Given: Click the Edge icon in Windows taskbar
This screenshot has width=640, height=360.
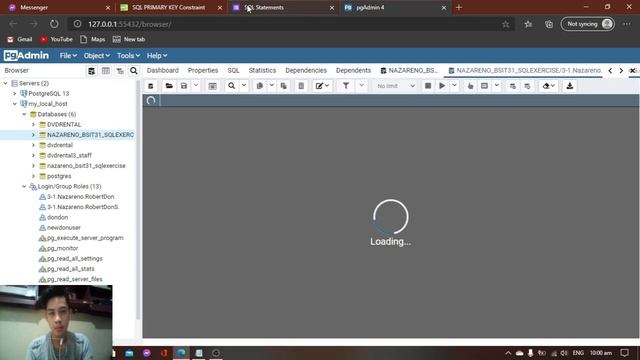Looking at the screenshot, I should coord(181,353).
